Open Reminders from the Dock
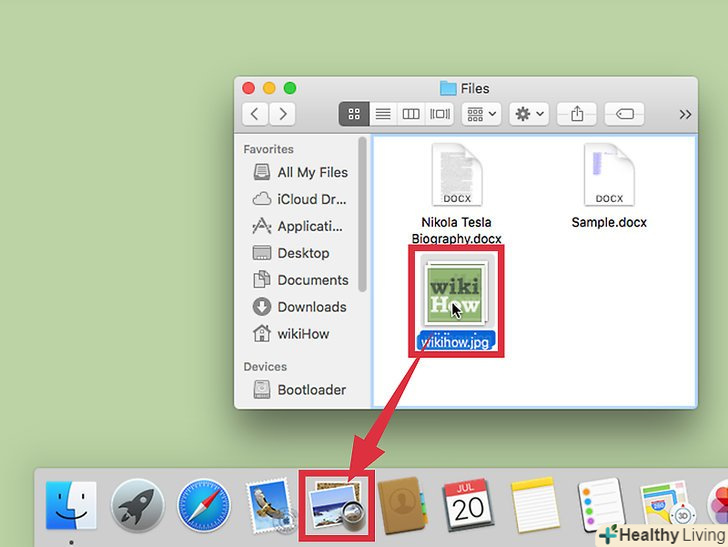The image size is (728, 547). pos(601,505)
